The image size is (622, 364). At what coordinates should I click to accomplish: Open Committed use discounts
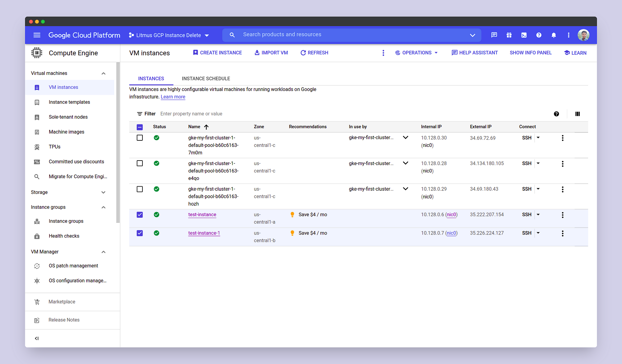tap(76, 162)
